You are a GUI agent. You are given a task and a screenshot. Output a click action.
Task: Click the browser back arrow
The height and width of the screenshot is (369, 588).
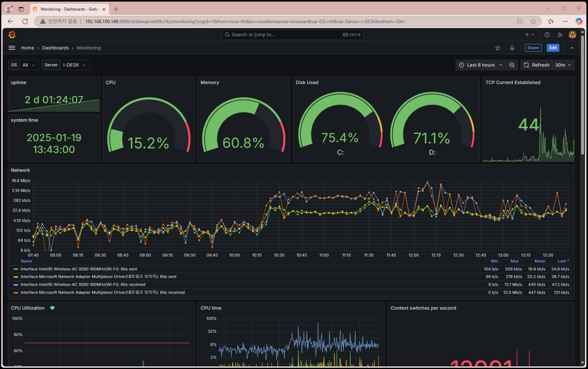click(11, 21)
